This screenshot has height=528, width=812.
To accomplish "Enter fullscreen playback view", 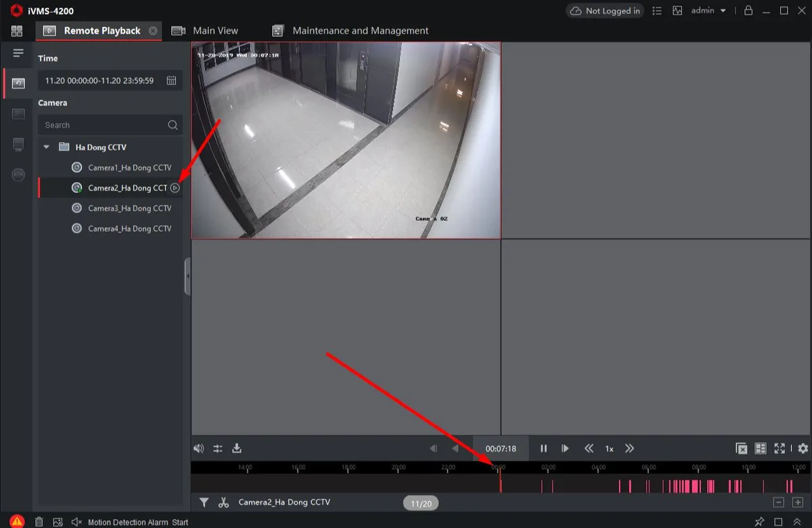I will pos(780,448).
